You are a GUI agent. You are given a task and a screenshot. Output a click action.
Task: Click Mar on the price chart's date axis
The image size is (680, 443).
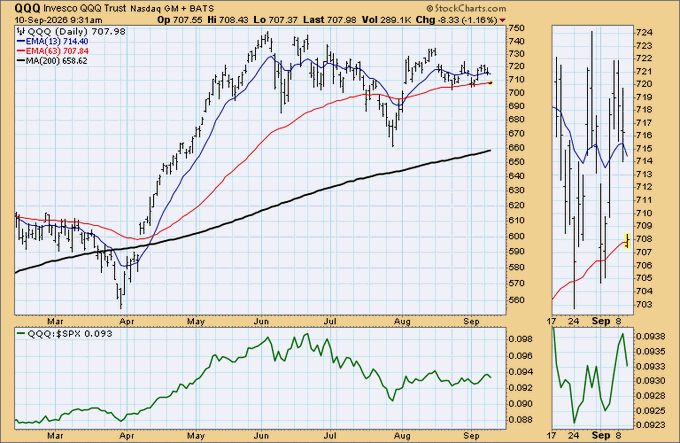click(x=55, y=322)
